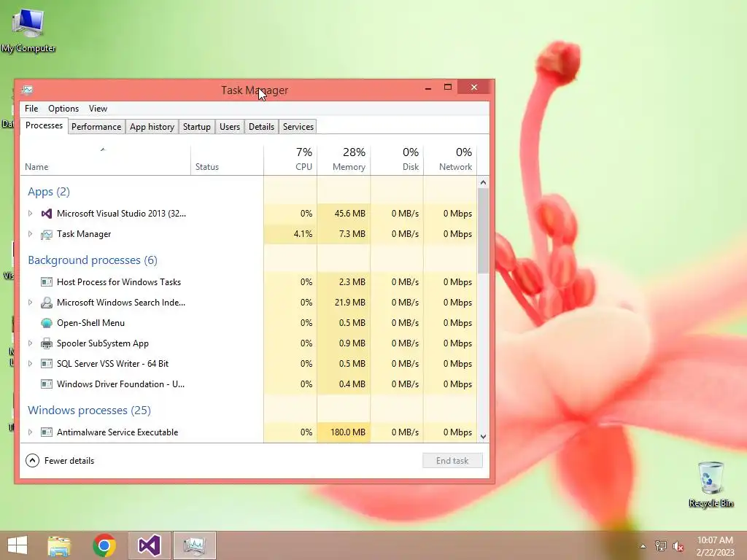Image resolution: width=747 pixels, height=560 pixels.
Task: Expand the Spooler SubSystem App entry
Action: (x=30, y=343)
